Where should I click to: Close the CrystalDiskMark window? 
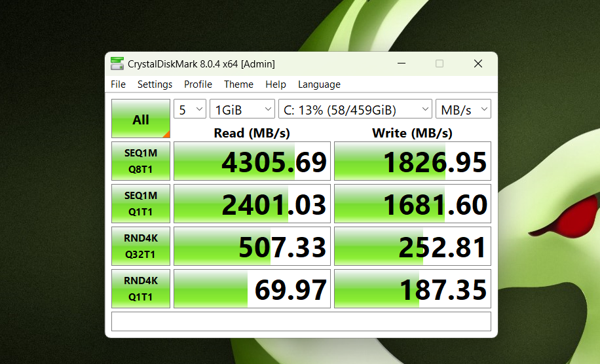pos(478,64)
